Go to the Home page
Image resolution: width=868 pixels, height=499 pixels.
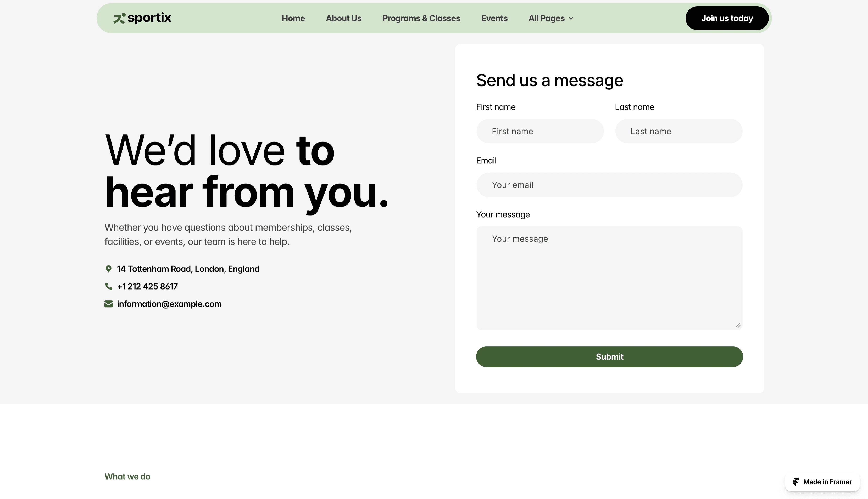[293, 19]
